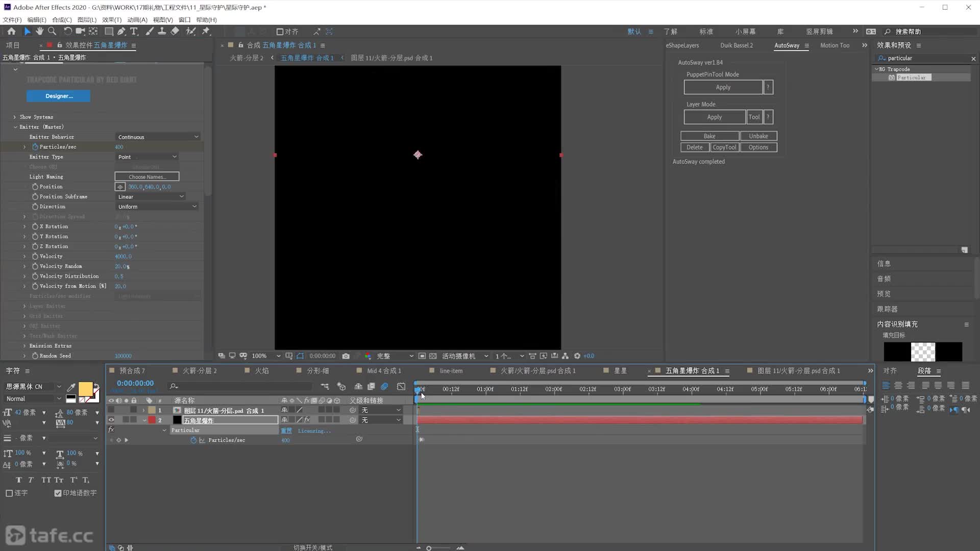Select the Hand tool

coord(39,31)
